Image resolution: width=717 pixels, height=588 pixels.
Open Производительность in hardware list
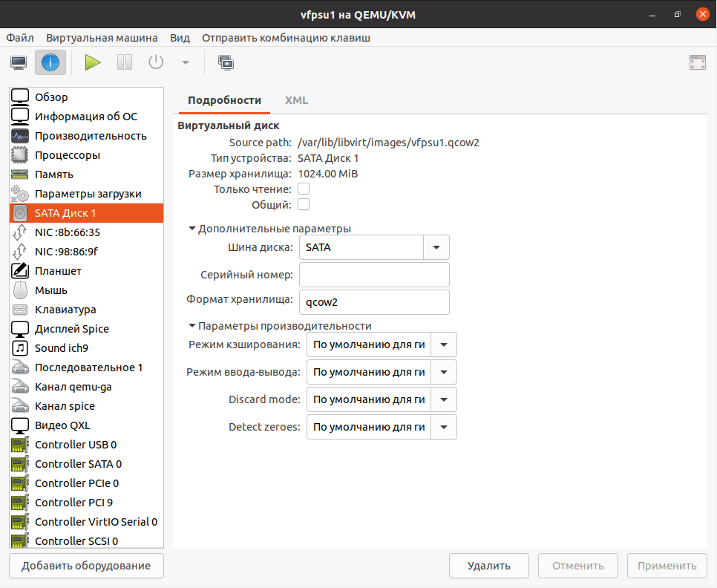pos(86,136)
